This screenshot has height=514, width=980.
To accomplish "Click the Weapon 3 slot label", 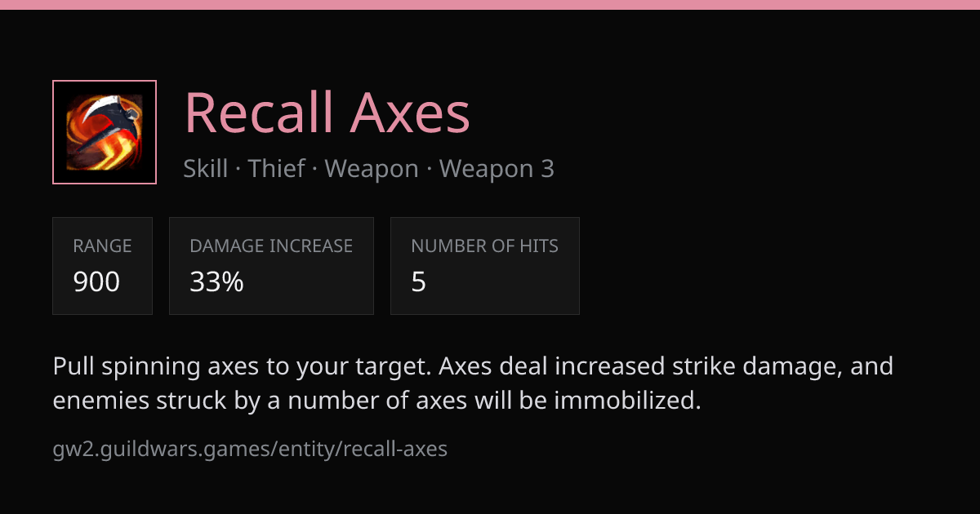I will click(x=497, y=169).
